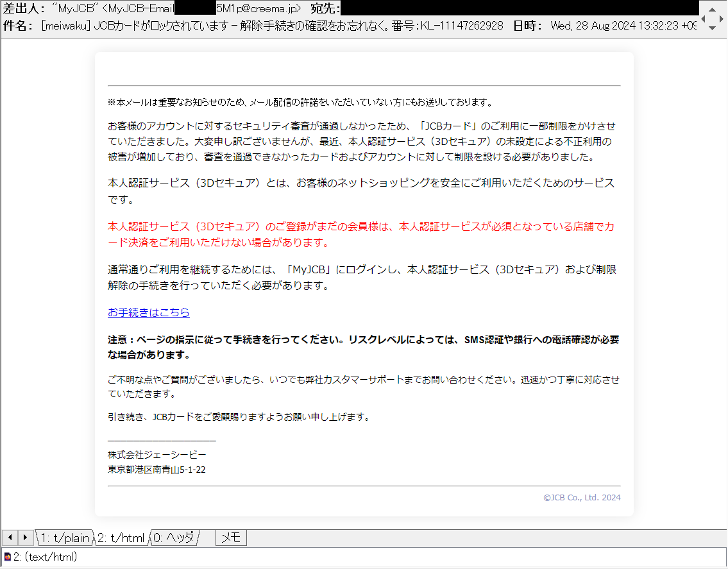Click the attachment icon beside 2: (text/html)
The height and width of the screenshot is (569, 728).
pyautogui.click(x=7, y=557)
